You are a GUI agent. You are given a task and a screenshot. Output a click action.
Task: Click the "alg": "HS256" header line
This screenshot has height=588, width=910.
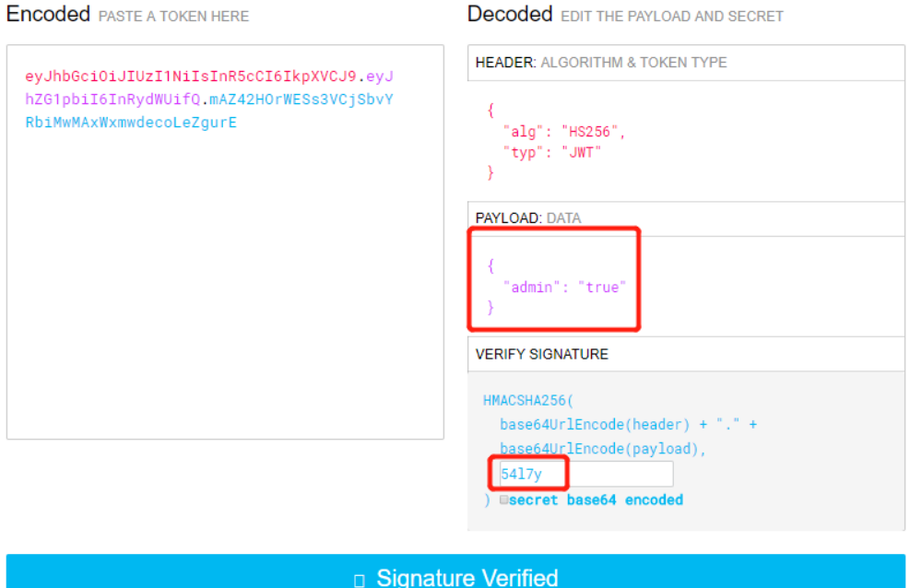[564, 132]
